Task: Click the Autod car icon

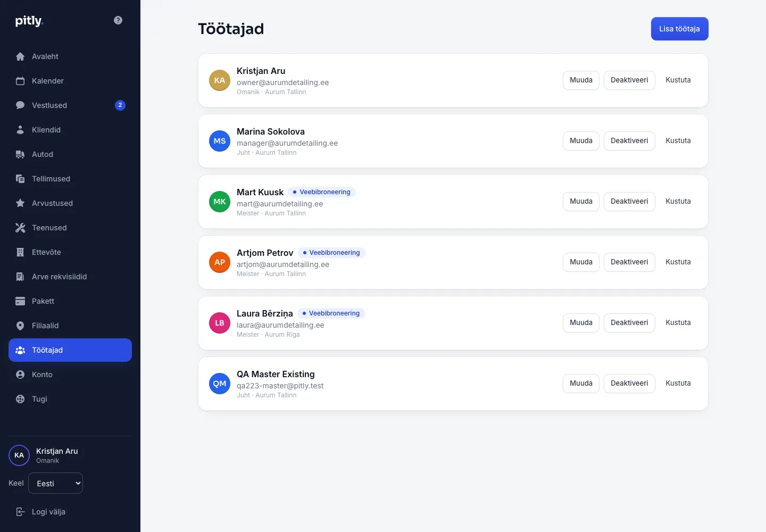Action: 20,154
